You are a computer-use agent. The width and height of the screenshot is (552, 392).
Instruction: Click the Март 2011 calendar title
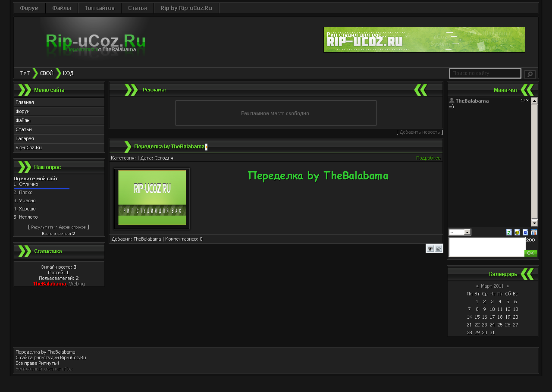point(492,286)
